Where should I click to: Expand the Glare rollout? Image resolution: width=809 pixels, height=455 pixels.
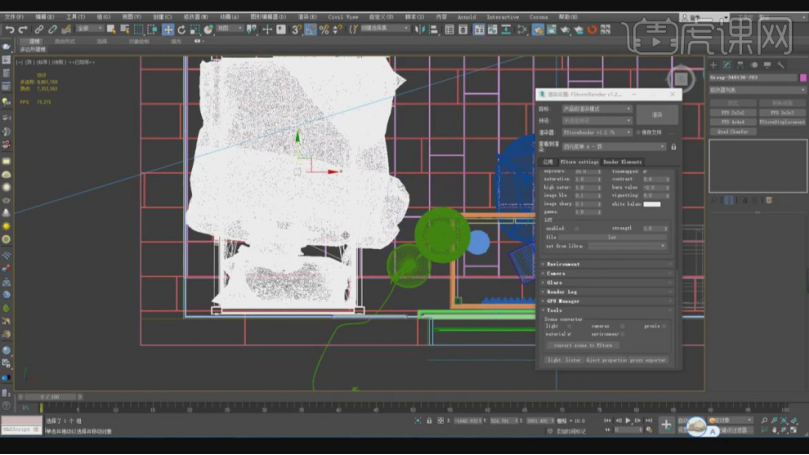click(608, 283)
